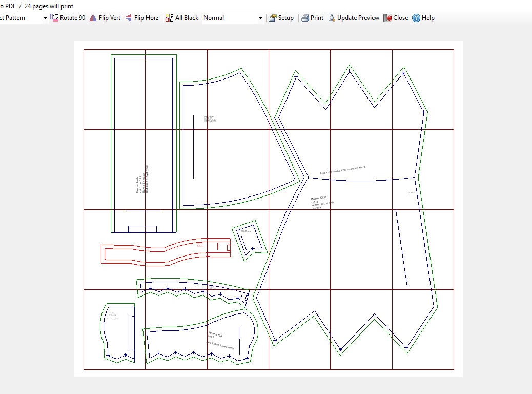
Task: Open Help via the question mark icon
Action: 416,18
